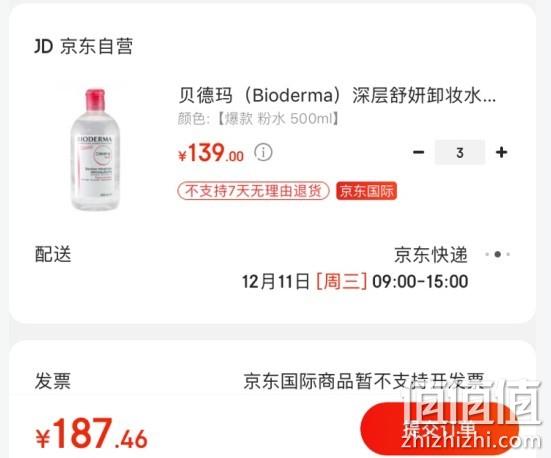Tap the 京东国际商品暂不支持开发票 notice
The width and height of the screenshot is (551, 458).
point(364,381)
